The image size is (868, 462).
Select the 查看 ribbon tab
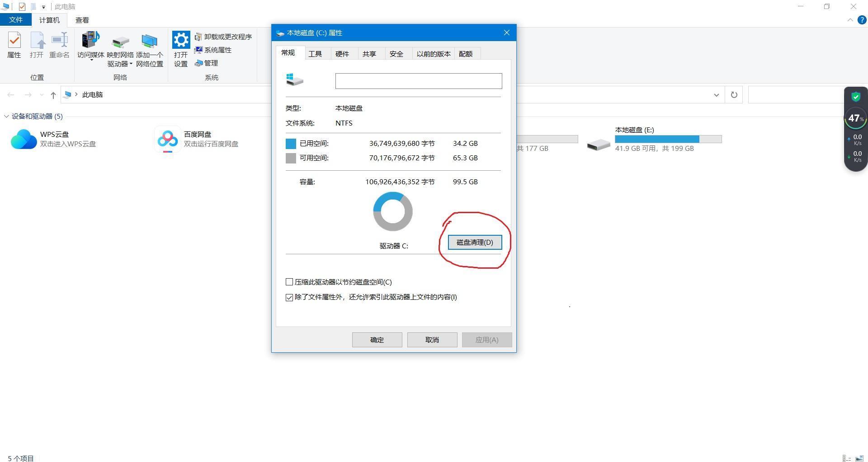click(x=82, y=20)
